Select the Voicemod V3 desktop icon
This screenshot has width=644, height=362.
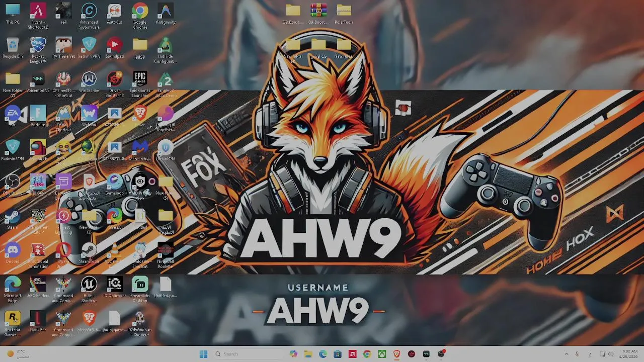(38, 82)
